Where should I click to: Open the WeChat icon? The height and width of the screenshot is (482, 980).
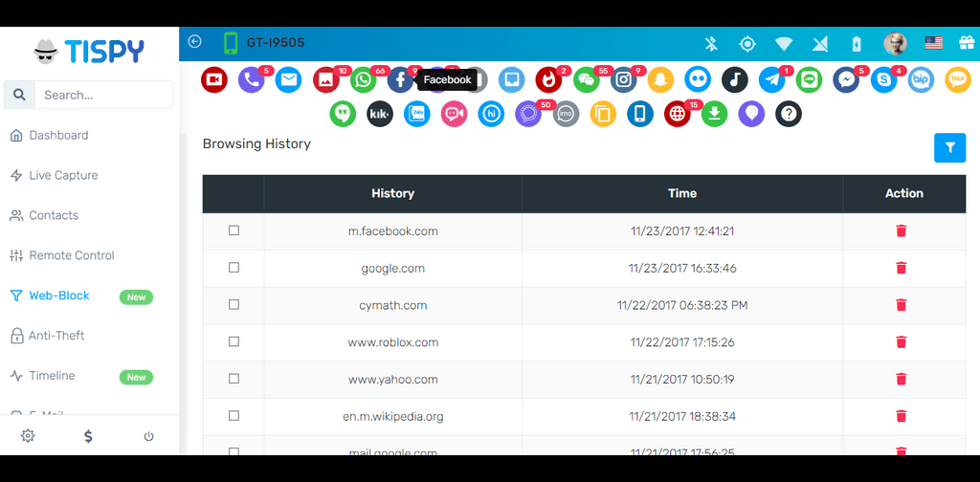coord(587,80)
